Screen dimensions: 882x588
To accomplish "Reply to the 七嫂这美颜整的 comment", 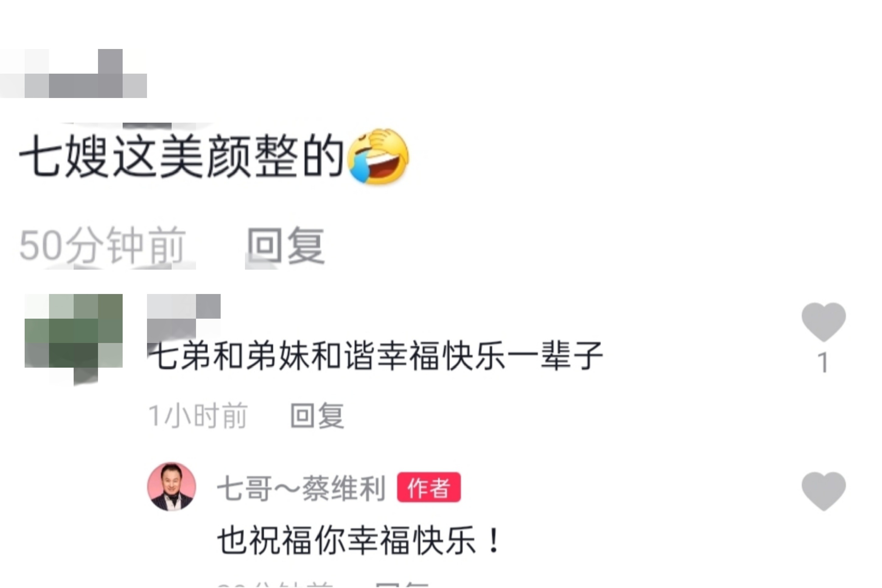I will tap(285, 246).
